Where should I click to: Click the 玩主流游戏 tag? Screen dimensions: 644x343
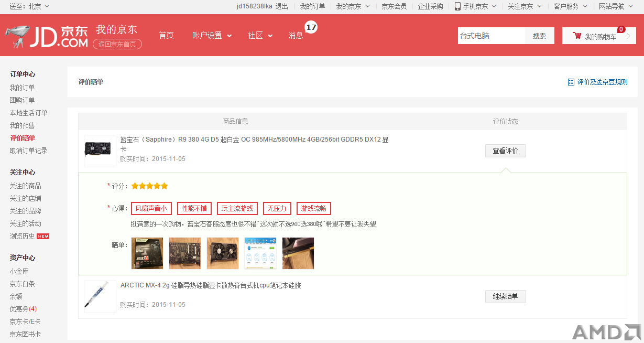[x=237, y=208]
